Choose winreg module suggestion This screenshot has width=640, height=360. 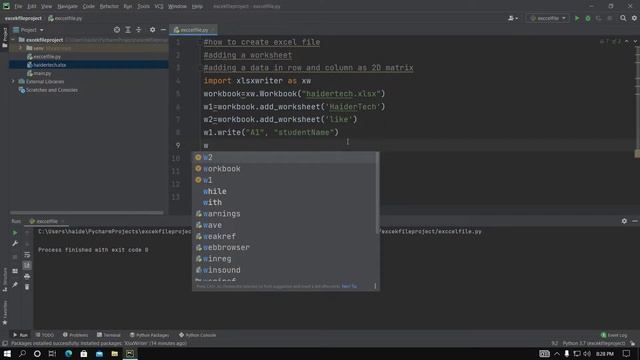[285, 259]
